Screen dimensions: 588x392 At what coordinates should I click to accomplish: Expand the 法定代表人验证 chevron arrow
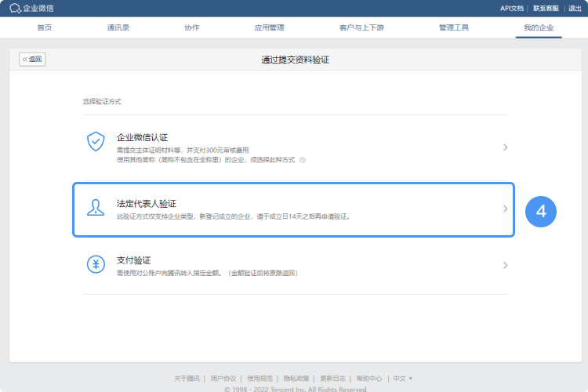tap(506, 209)
